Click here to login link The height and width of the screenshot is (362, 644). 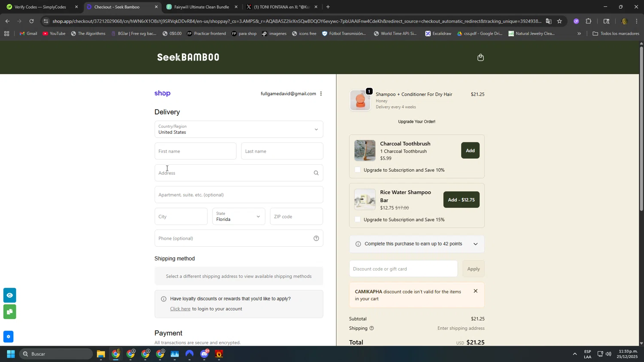click(180, 309)
